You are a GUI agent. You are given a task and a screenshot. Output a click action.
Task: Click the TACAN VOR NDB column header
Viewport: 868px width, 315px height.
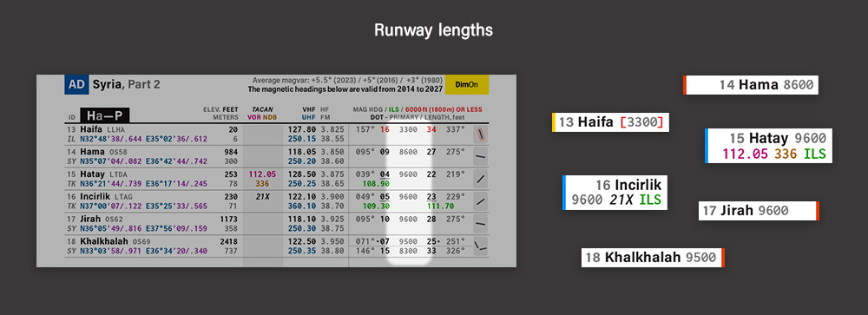click(262, 114)
